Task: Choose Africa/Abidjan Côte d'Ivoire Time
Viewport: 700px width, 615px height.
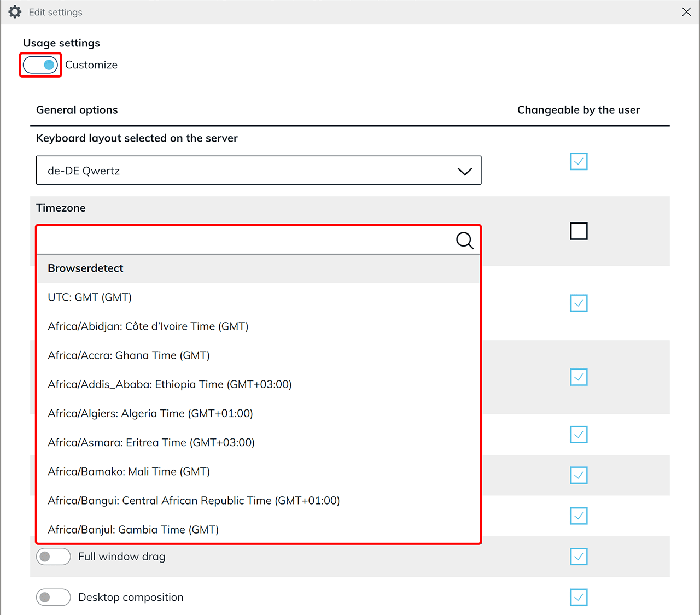Action: (148, 326)
